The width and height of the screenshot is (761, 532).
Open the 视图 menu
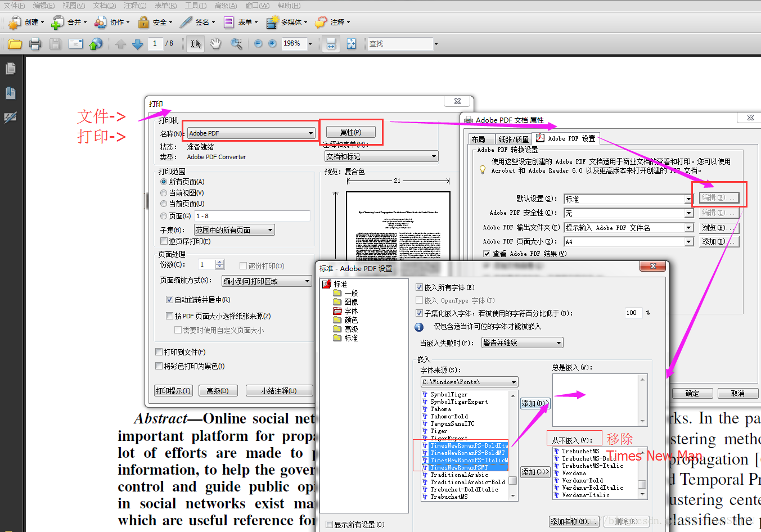click(74, 6)
